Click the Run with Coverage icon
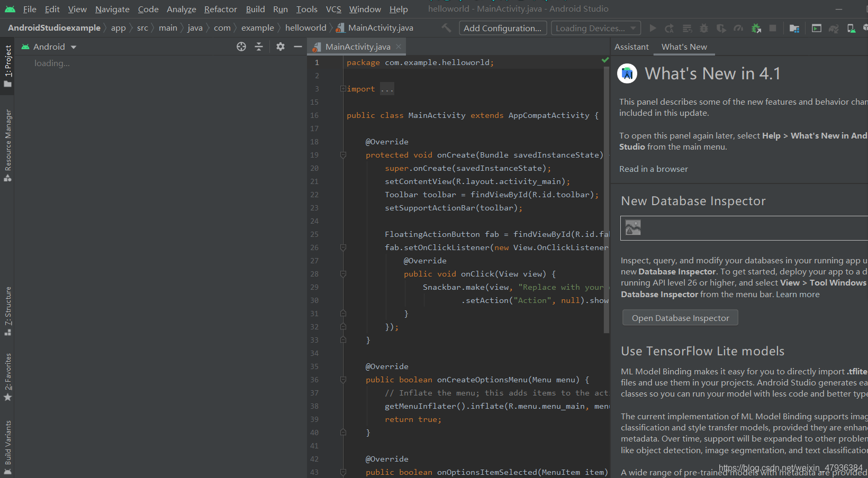Image resolution: width=868 pixels, height=478 pixels. [x=721, y=28]
